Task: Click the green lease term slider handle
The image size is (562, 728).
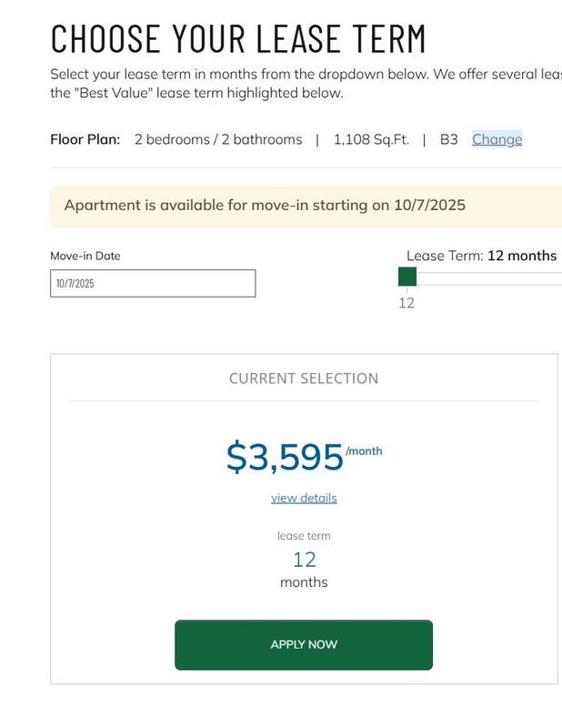Action: point(407,277)
